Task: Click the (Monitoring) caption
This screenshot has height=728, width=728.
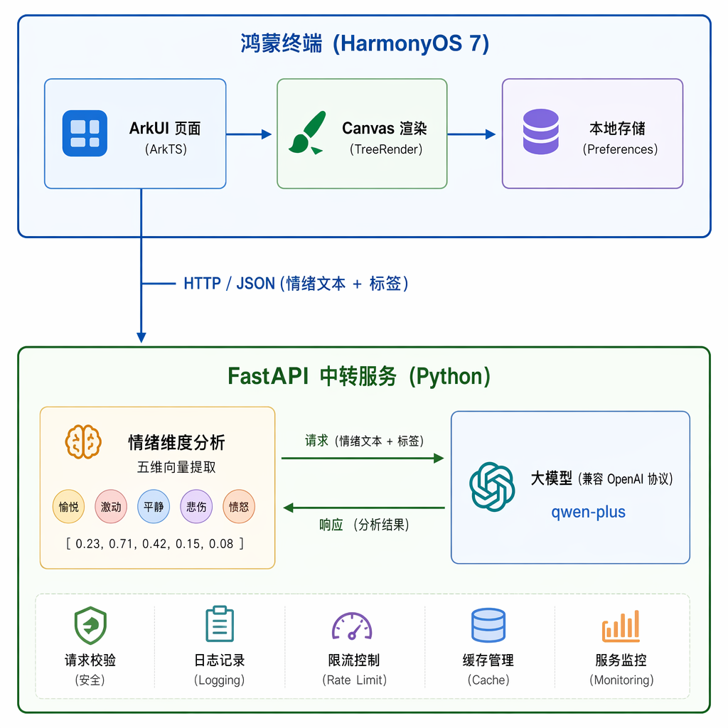Action: tap(621, 680)
